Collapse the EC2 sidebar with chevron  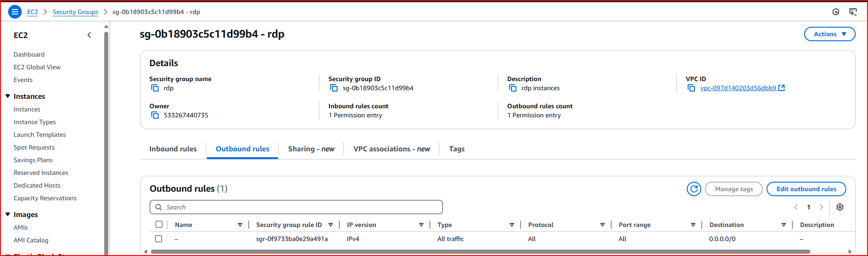(x=89, y=35)
